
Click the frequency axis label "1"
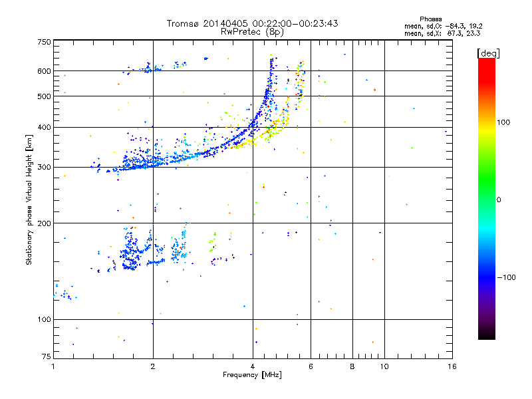point(53,366)
